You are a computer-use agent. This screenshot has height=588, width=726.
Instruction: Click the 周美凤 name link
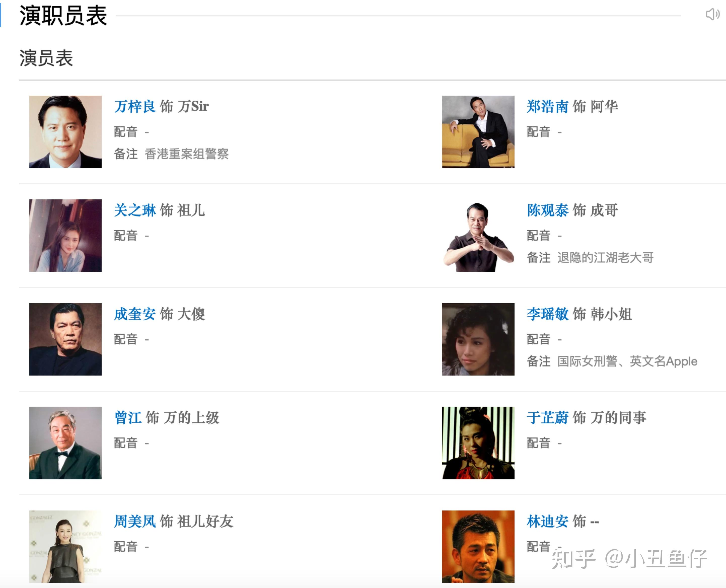click(134, 521)
